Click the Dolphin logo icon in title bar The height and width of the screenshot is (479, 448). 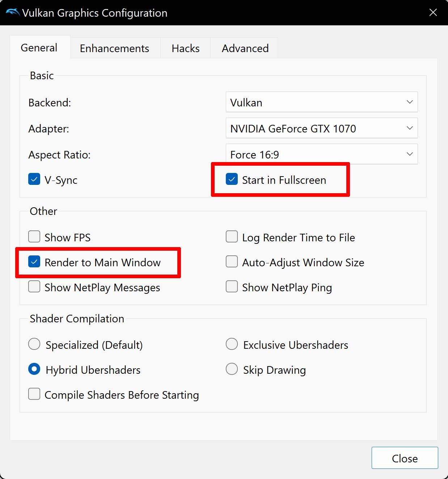pyautogui.click(x=13, y=13)
